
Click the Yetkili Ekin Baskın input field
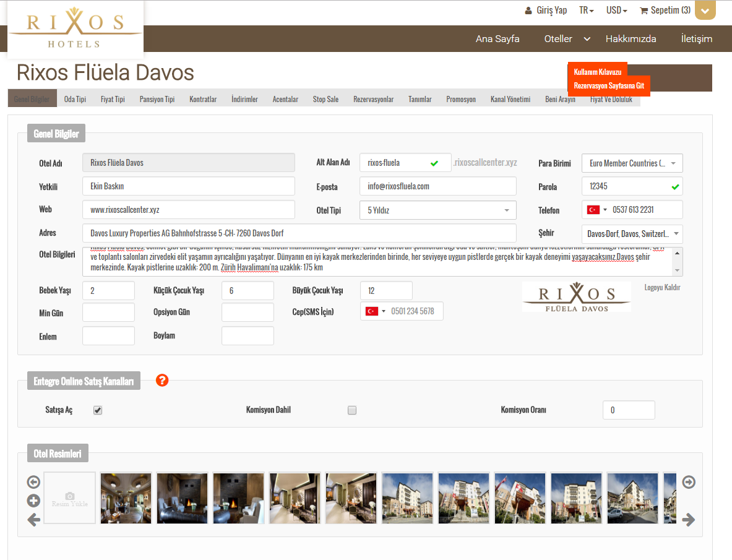coord(189,186)
